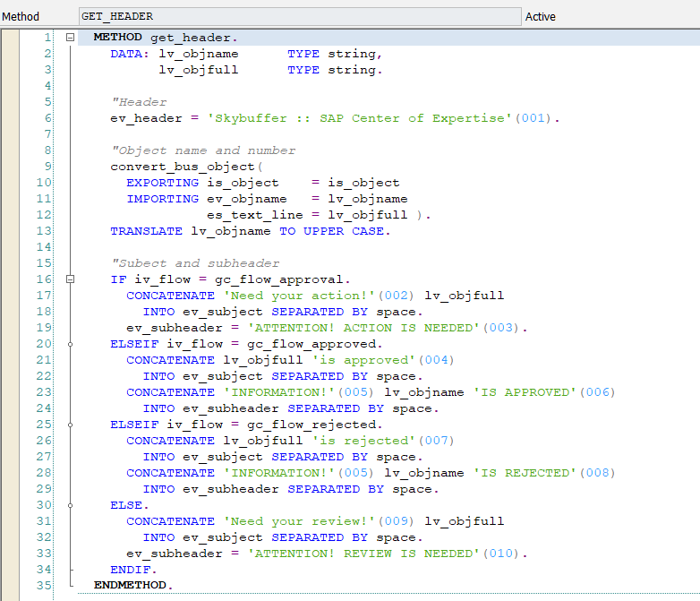
Task: Click the TRANSLATE keyword on line 13
Action: (147, 231)
